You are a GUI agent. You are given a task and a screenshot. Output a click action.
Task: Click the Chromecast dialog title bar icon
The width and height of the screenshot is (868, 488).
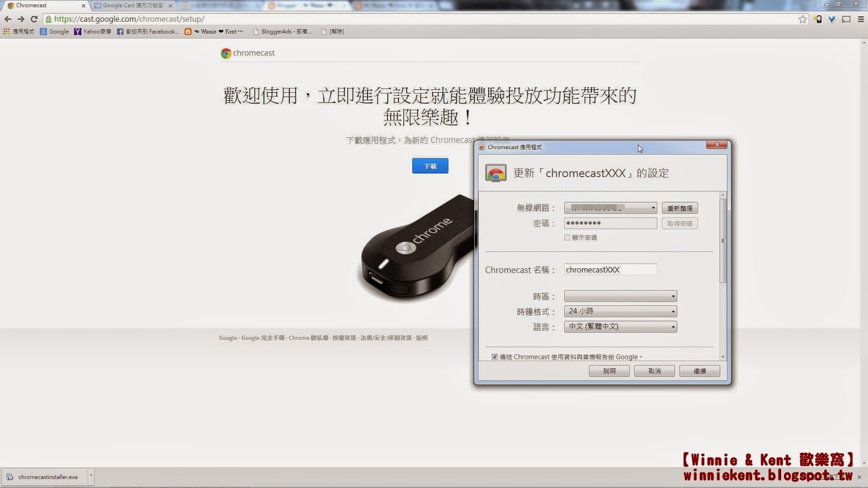pyautogui.click(x=482, y=147)
